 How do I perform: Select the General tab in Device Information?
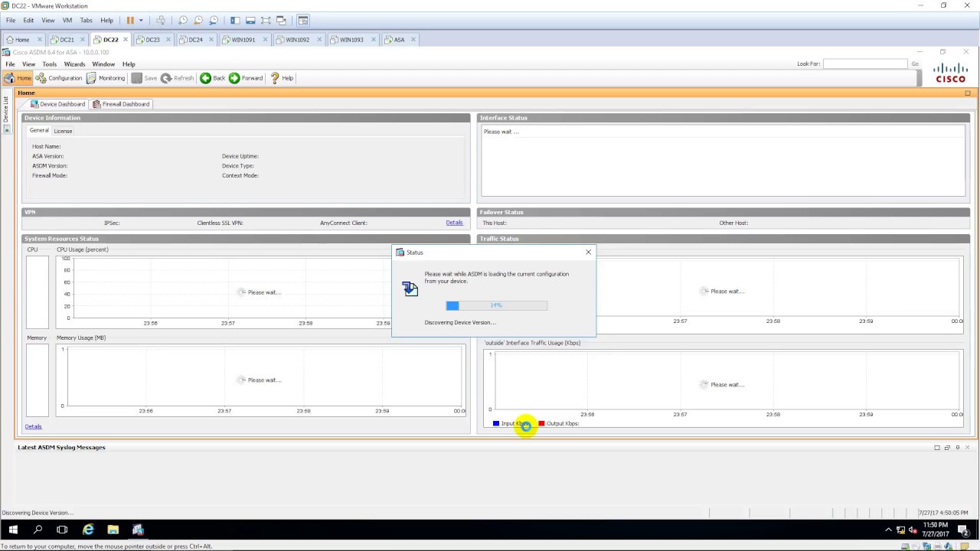coord(39,131)
